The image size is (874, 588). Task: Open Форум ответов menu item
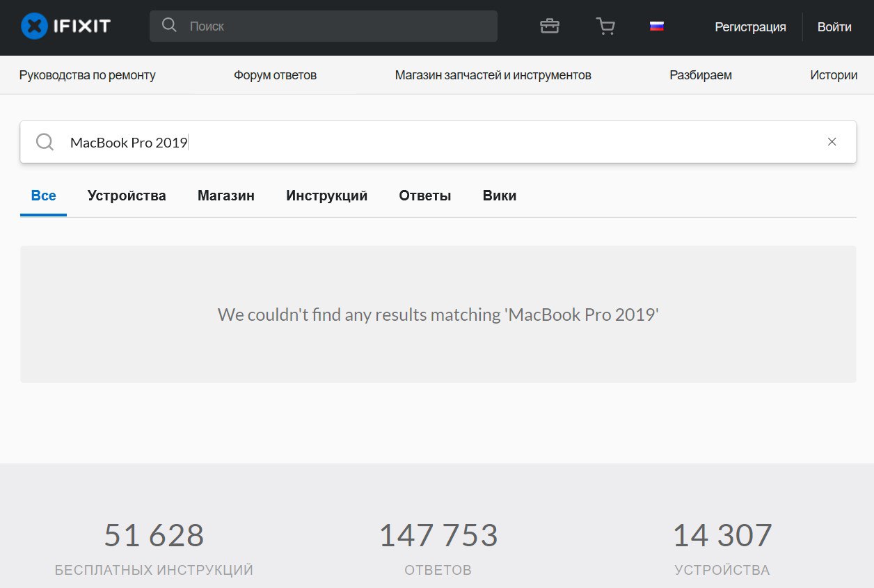tap(275, 75)
